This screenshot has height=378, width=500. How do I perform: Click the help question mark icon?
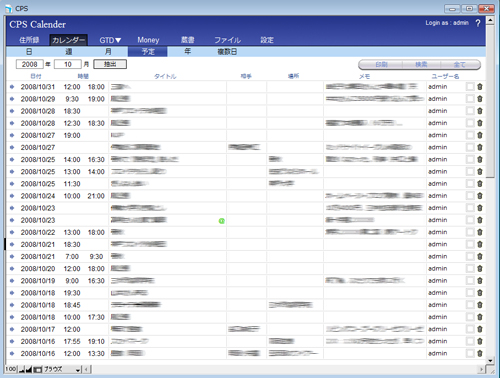point(478,23)
